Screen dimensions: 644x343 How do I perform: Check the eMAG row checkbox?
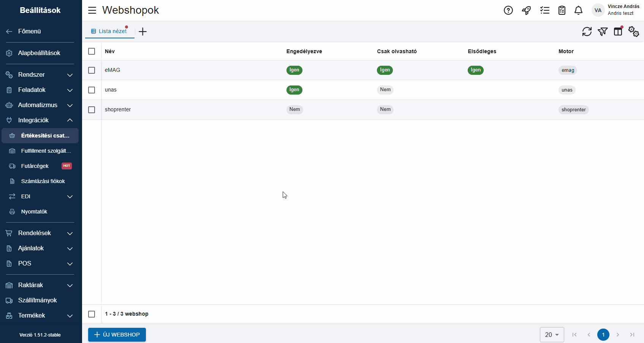tap(92, 70)
